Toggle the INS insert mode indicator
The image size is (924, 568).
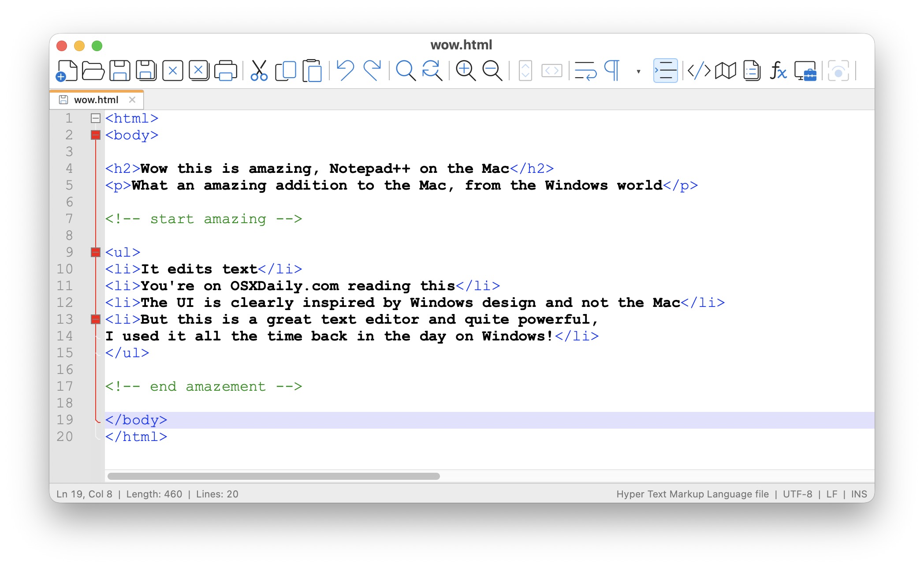(859, 494)
